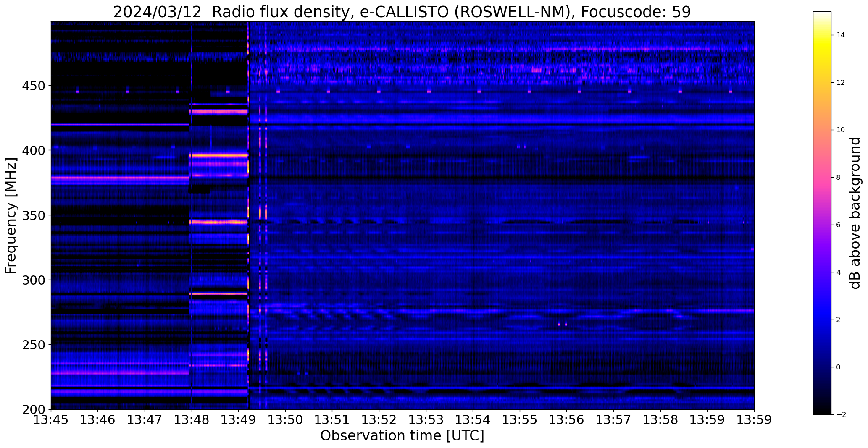Screen dimensions: 868x448
Task: Click the 'Observation time [UTC]' axis label
Action: (402, 436)
